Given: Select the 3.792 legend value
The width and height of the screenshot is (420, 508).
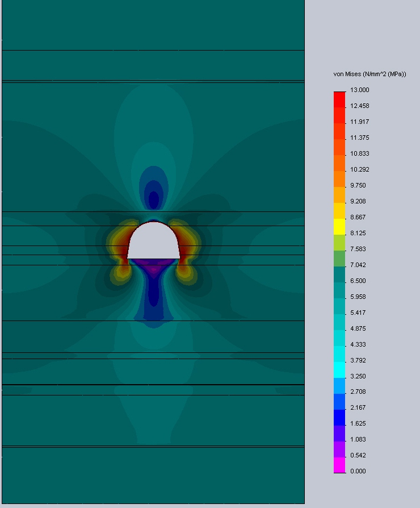Looking at the screenshot, I should pyautogui.click(x=358, y=360).
